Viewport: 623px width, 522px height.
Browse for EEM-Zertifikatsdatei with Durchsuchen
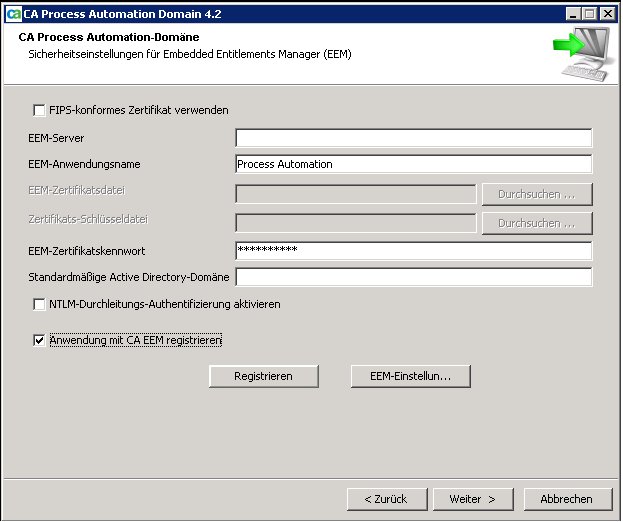(537, 194)
